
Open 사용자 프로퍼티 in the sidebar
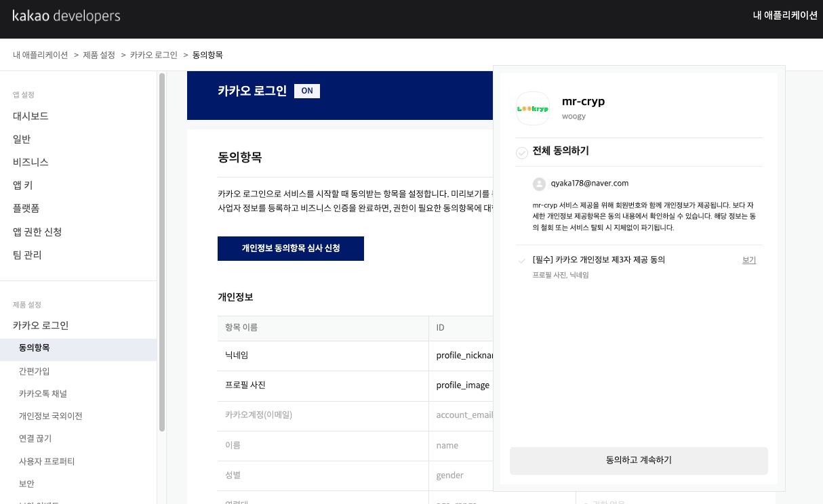47,461
